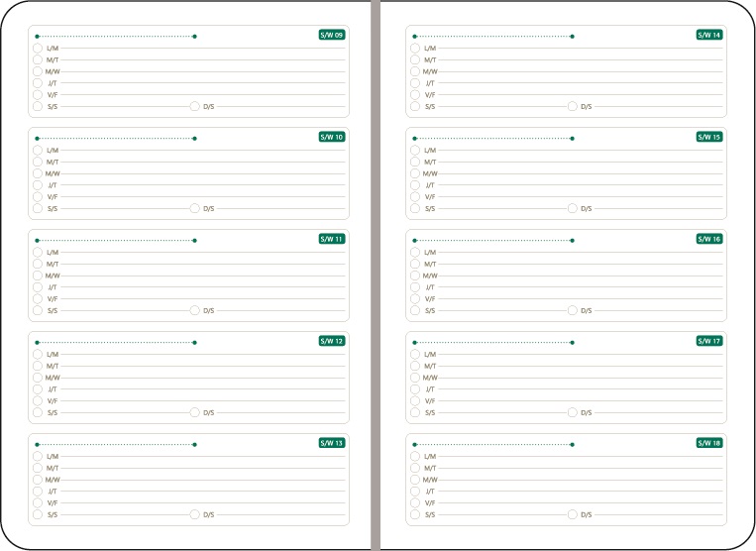
Task: Tick the M/W circle in week S/W 10
Action: coord(38,173)
